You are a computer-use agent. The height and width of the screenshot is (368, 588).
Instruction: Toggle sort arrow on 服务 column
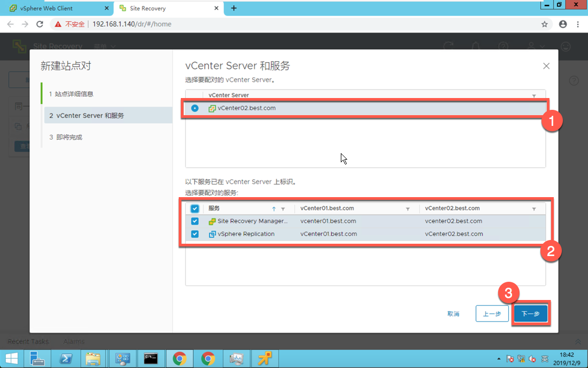click(x=274, y=209)
